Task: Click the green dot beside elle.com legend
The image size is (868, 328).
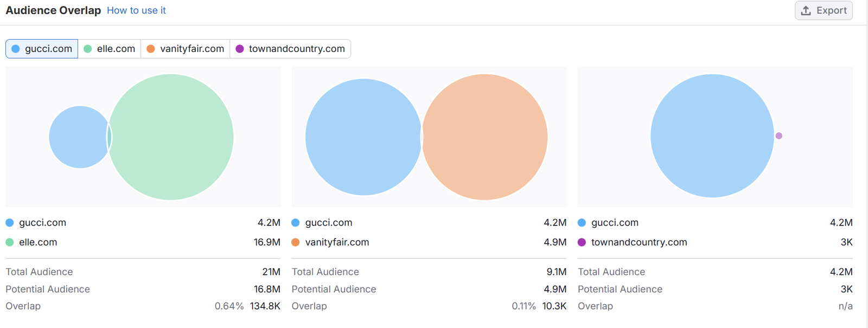Action: [x=10, y=242]
